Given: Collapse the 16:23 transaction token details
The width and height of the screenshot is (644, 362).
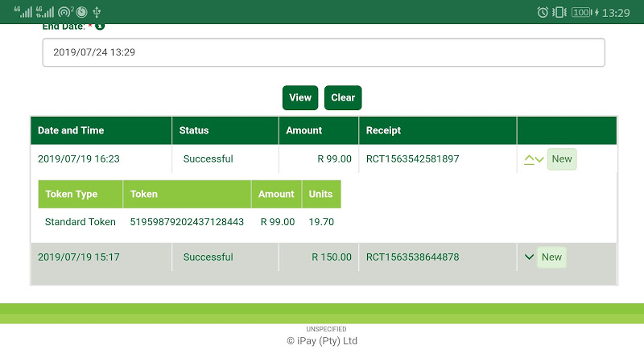Looking at the screenshot, I should click(529, 159).
